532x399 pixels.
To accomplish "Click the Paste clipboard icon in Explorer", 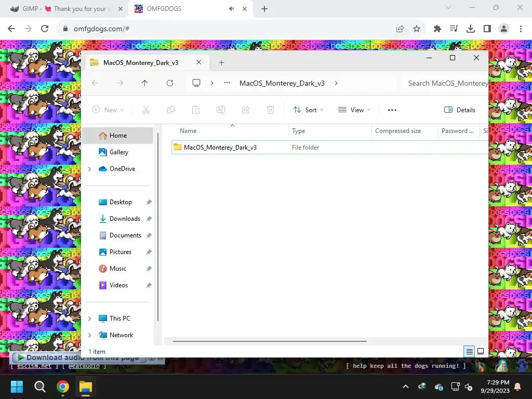I will [x=196, y=110].
